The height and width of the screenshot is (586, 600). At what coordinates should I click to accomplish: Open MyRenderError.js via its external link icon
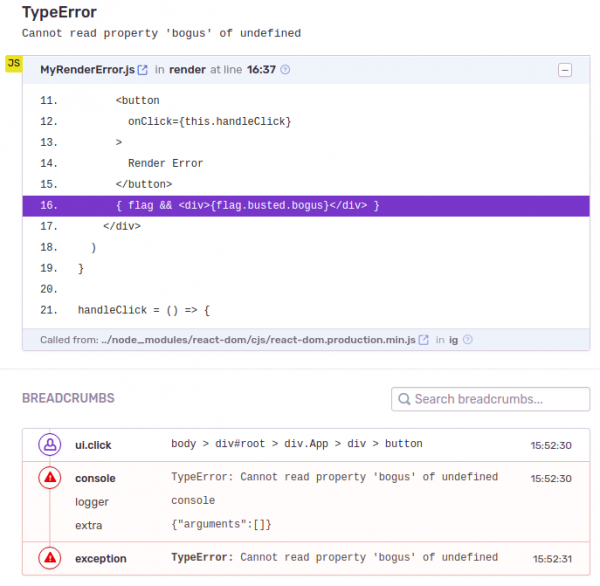tap(143, 70)
